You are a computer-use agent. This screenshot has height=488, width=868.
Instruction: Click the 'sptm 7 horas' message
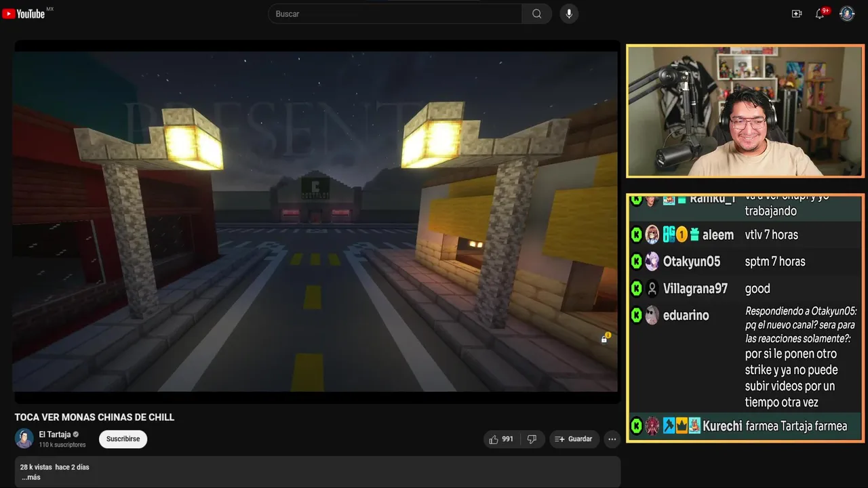(x=775, y=262)
